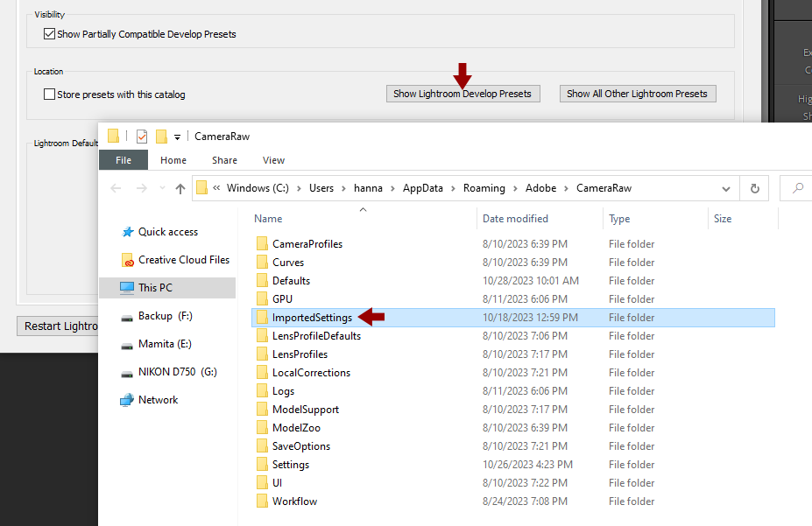812x526 pixels.
Task: Click the back navigation arrow
Action: coord(115,187)
